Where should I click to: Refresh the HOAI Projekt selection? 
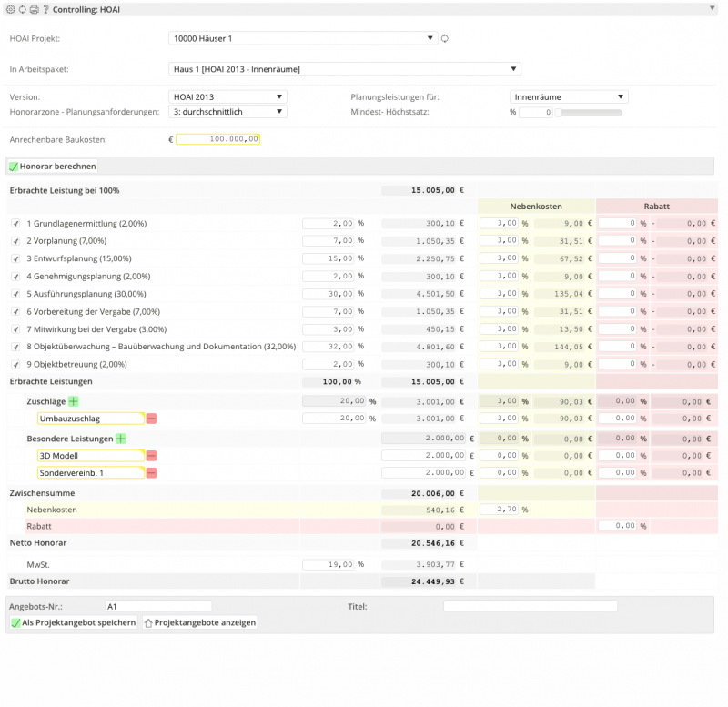click(445, 38)
